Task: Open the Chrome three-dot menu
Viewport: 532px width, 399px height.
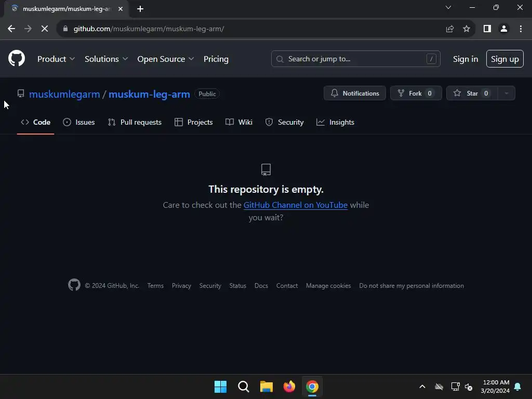Action: 521,29
